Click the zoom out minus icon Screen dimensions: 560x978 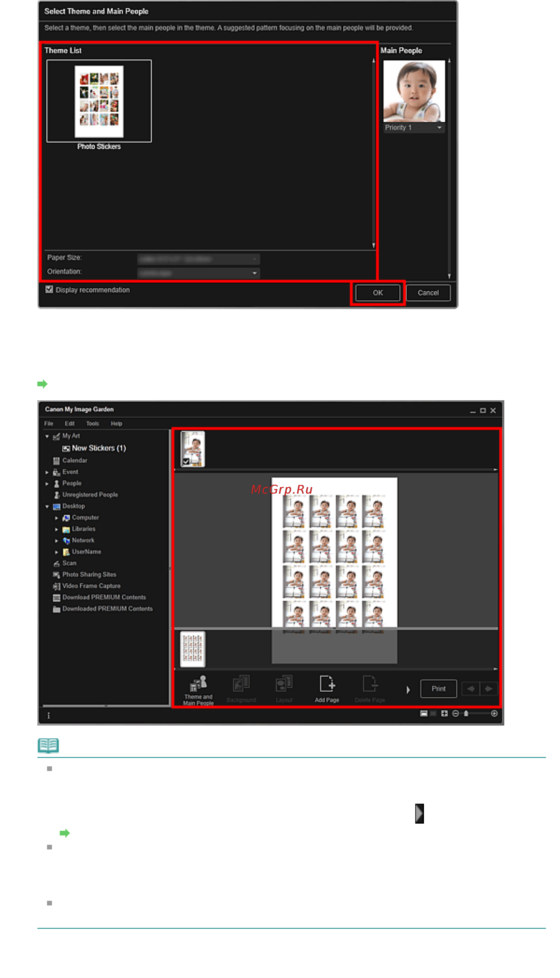click(456, 714)
